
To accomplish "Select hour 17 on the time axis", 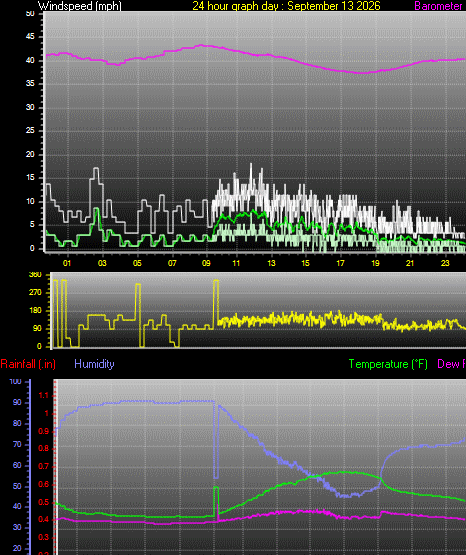I will click(340, 263).
